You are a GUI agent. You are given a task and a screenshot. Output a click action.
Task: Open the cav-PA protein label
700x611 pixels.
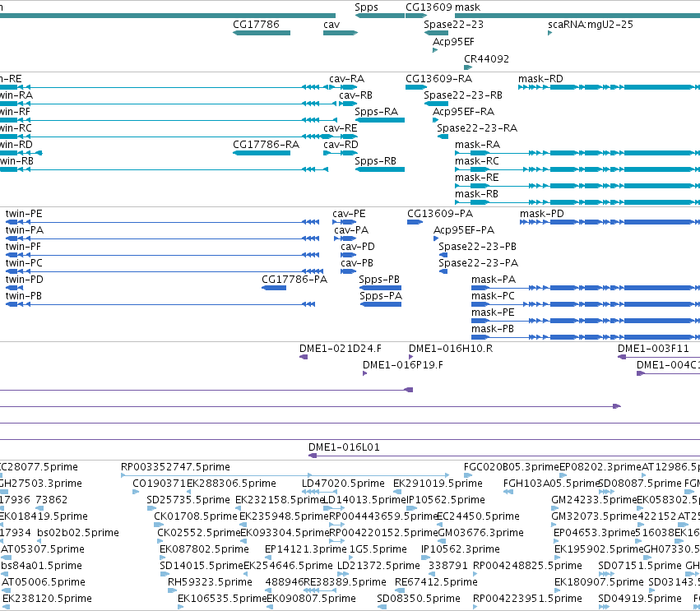pos(351,231)
